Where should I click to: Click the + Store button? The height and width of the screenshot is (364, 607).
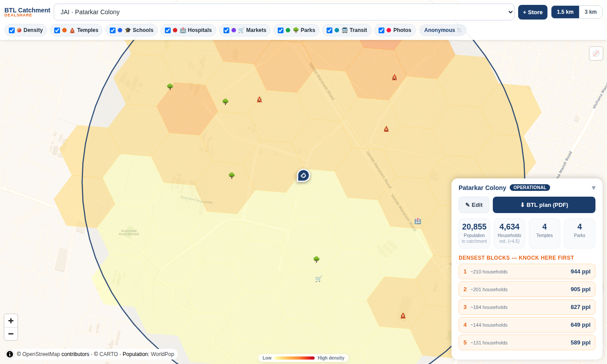pos(533,12)
